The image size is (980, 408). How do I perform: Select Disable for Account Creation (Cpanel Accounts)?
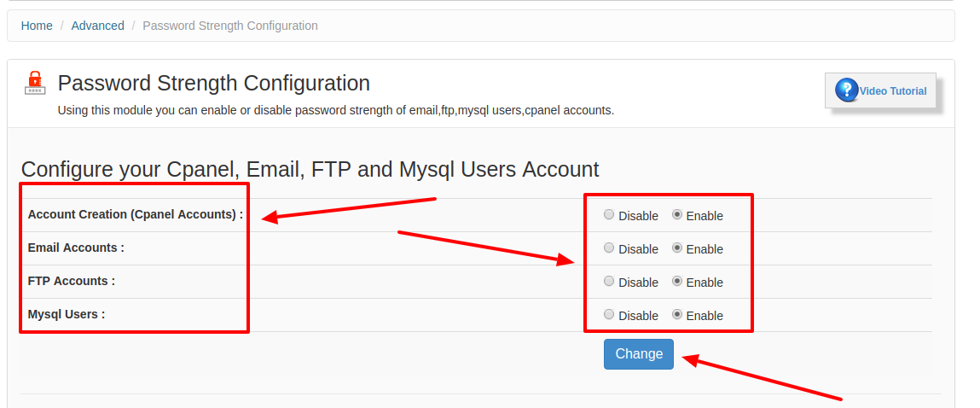609,214
